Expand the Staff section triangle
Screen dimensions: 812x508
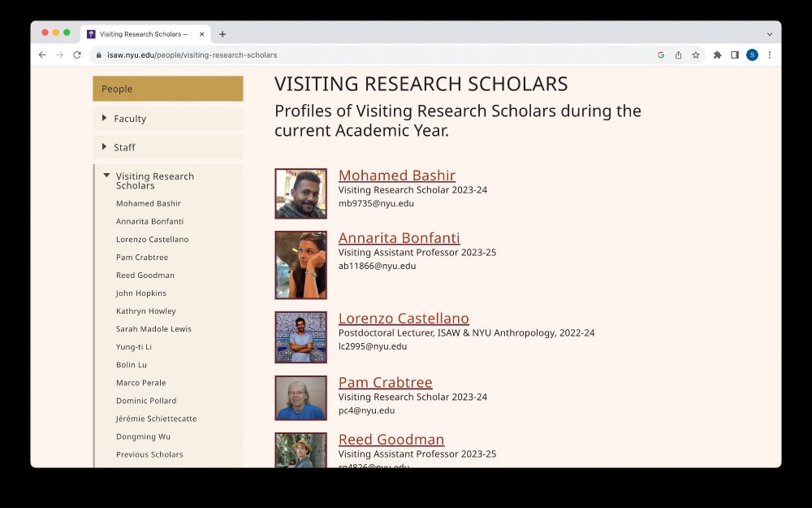click(x=104, y=146)
